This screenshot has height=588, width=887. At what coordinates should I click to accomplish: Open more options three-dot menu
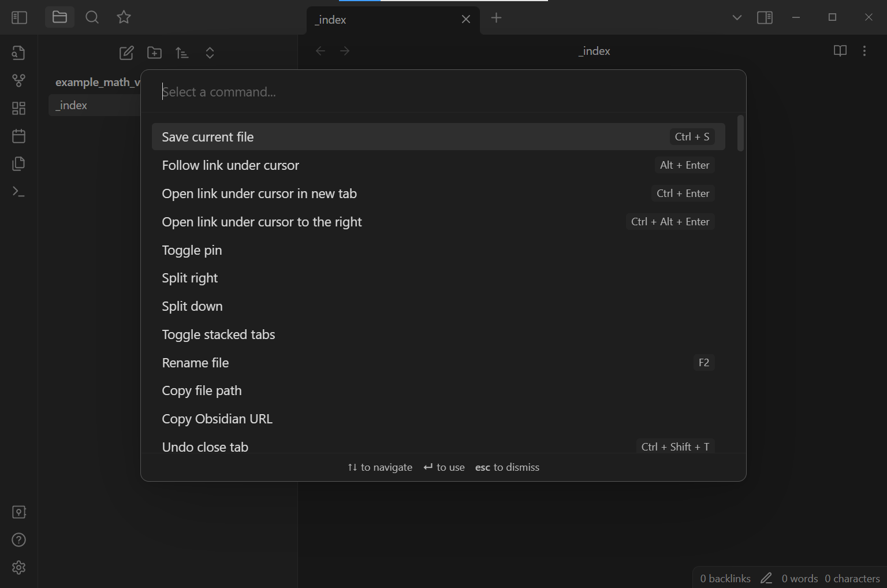(x=864, y=51)
